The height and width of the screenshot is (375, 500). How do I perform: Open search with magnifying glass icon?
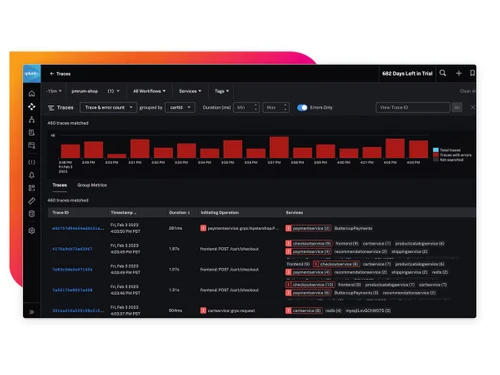click(x=443, y=73)
